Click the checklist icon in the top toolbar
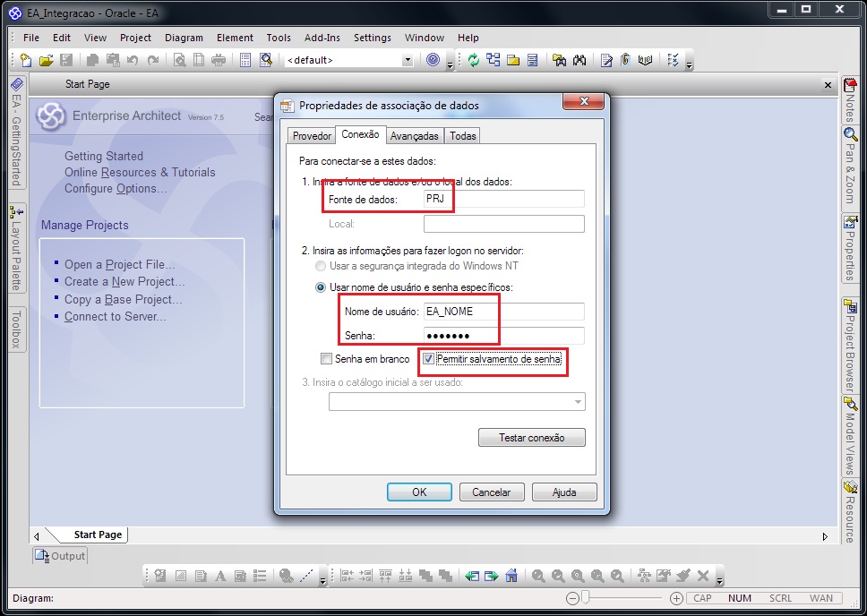Viewport: 867px width, 616px height. [x=673, y=60]
